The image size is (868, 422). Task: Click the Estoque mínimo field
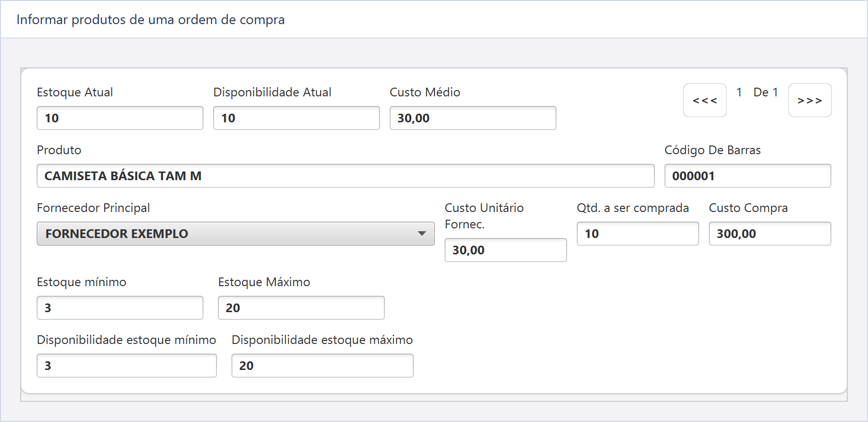[120, 308]
